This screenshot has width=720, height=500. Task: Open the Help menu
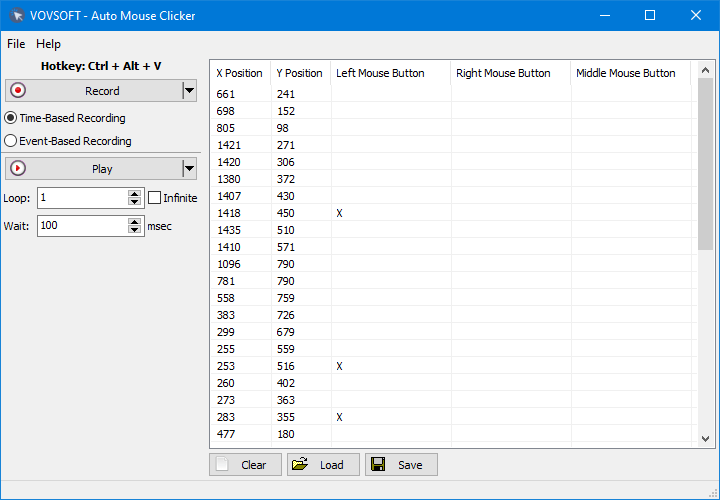pos(48,44)
